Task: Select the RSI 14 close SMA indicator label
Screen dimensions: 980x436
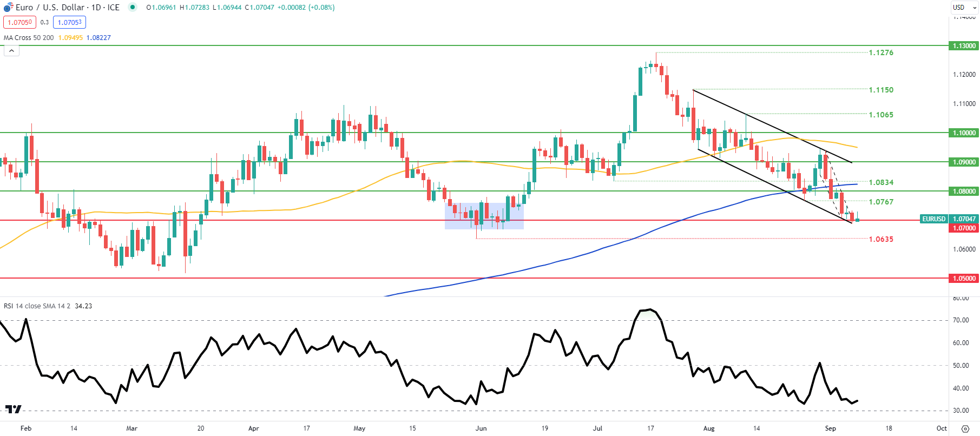Action: [37, 306]
